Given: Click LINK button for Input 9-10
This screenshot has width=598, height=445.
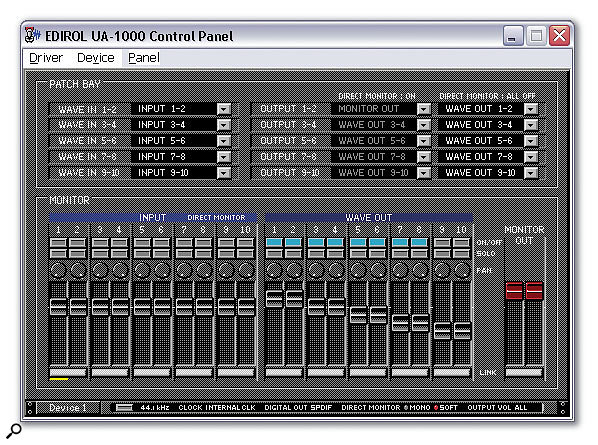Looking at the screenshot, I should point(236,373).
